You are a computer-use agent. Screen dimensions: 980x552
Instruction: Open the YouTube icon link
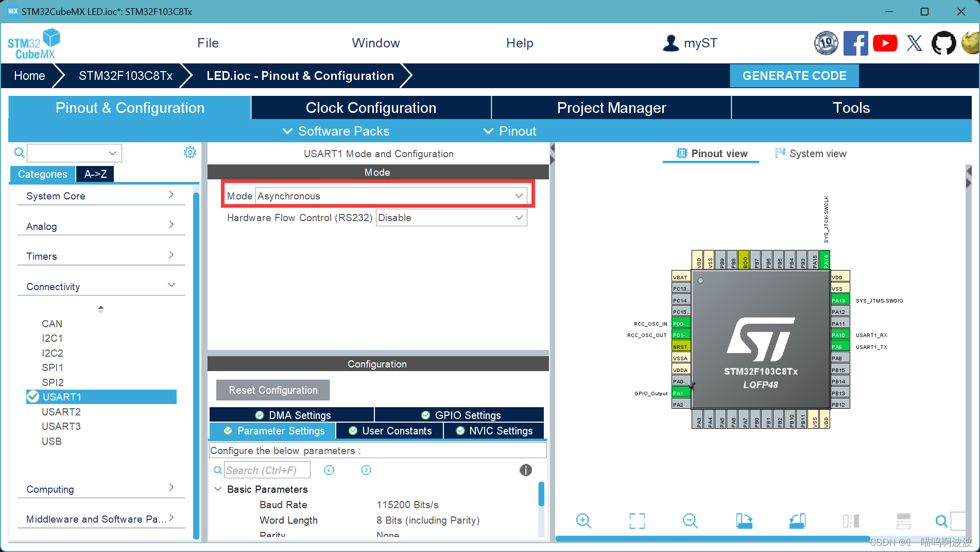[x=885, y=43]
